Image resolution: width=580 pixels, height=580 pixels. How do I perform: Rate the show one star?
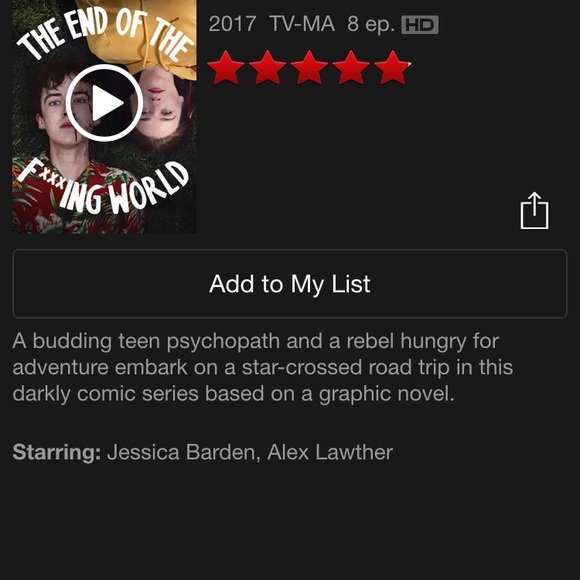(x=226, y=68)
